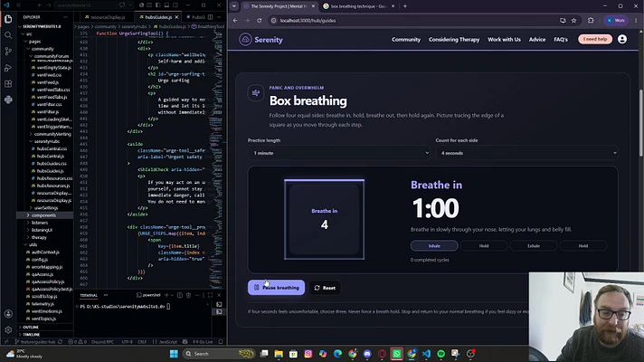This screenshot has width=644, height=362.
Task: Click errors and warnings count in status bar
Action: pyautogui.click(x=79, y=342)
